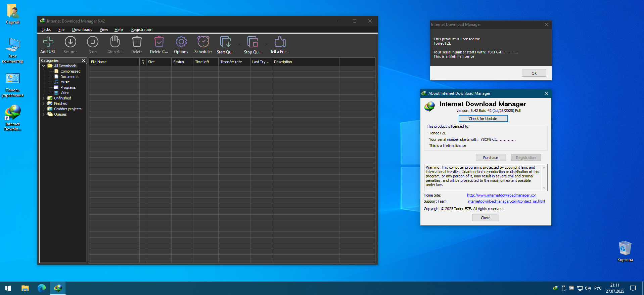This screenshot has width=644, height=295.
Task: Close the license info dialog with X
Action: 547,25
